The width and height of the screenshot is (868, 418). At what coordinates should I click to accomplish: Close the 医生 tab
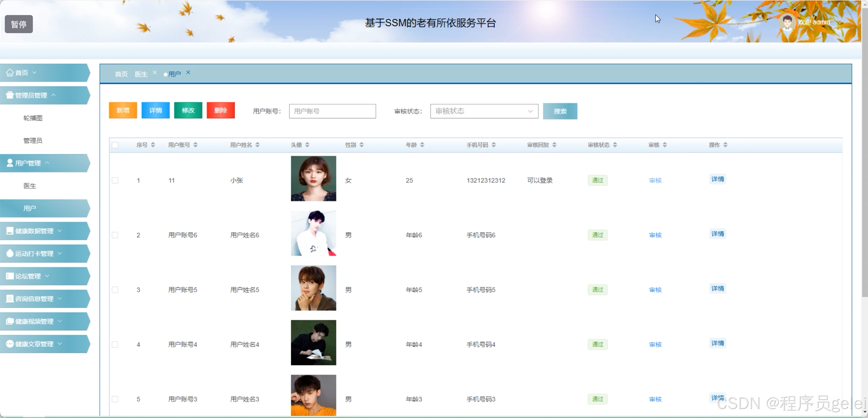(x=155, y=72)
